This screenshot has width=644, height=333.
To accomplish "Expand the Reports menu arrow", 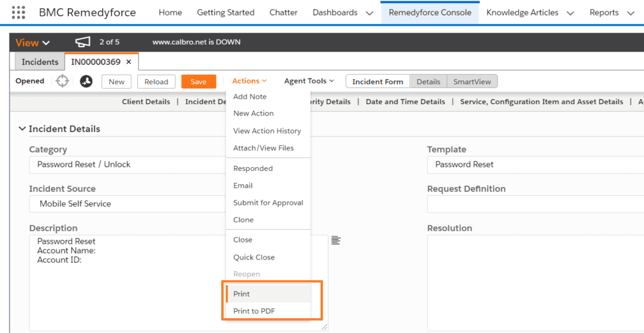I will (630, 13).
